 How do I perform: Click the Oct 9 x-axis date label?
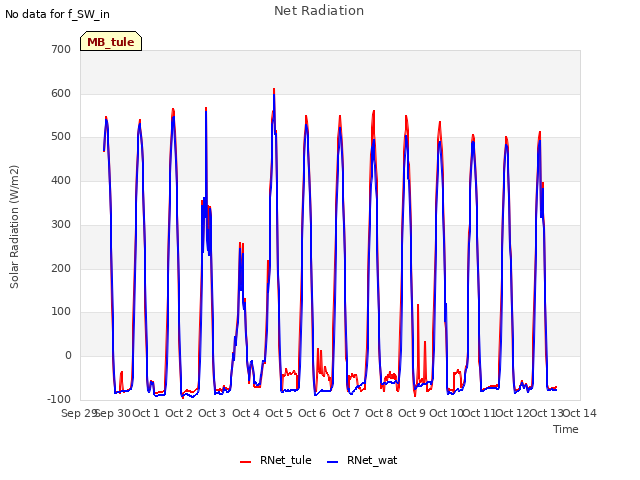coord(412,413)
